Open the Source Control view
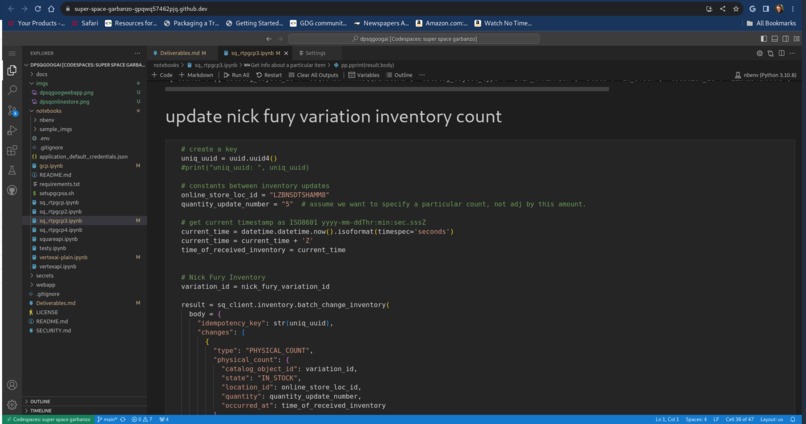 (12, 110)
